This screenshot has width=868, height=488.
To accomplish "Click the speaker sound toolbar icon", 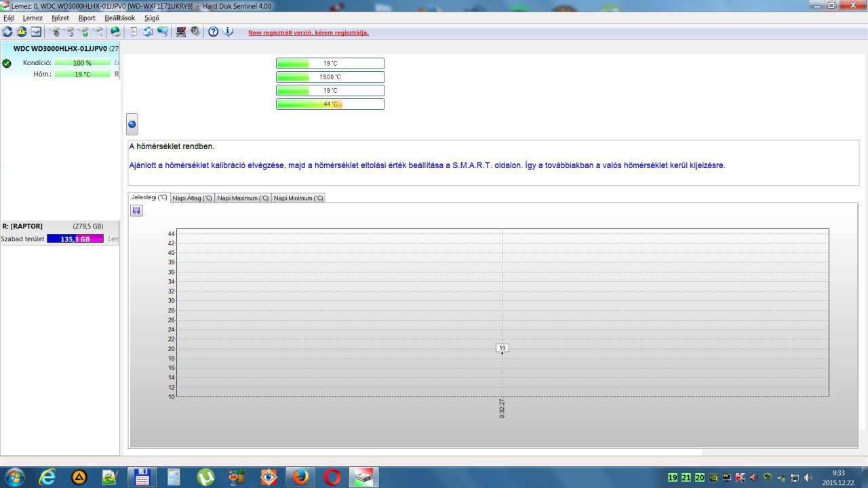I will (x=195, y=32).
